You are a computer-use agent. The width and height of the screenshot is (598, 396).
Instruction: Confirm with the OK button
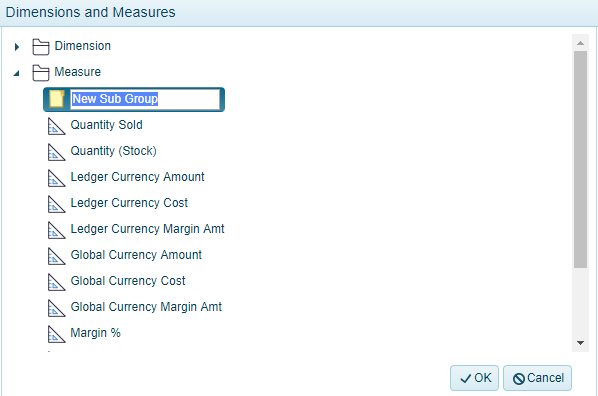pyautogui.click(x=474, y=378)
